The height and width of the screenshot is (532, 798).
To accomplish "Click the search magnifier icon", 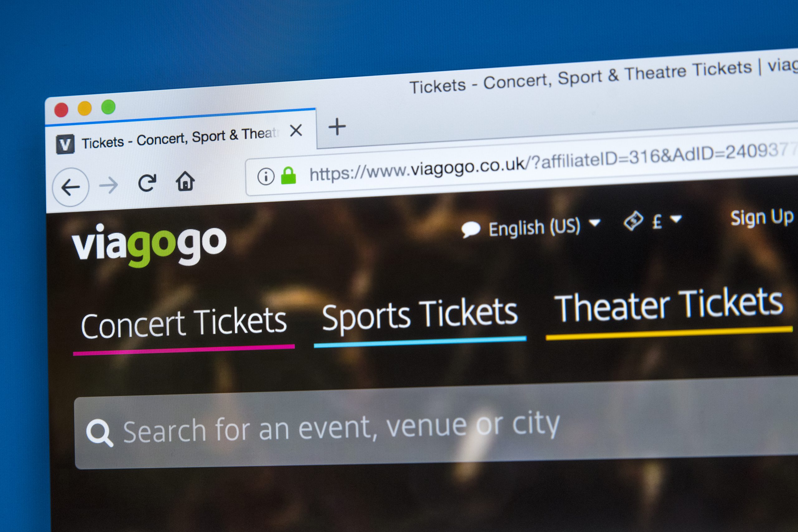I will point(99,433).
